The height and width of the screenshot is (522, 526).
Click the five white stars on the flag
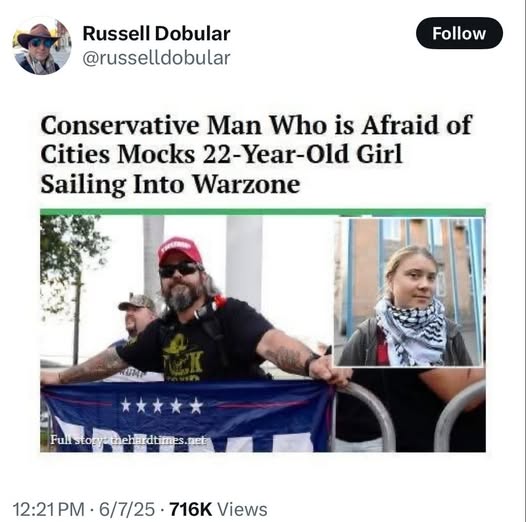tap(162, 406)
